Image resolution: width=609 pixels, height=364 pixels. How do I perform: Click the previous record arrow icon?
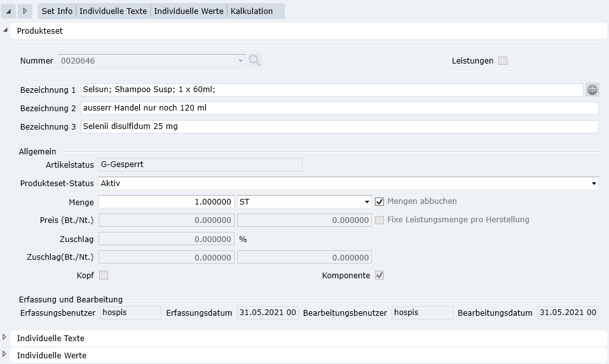[x=8, y=11]
